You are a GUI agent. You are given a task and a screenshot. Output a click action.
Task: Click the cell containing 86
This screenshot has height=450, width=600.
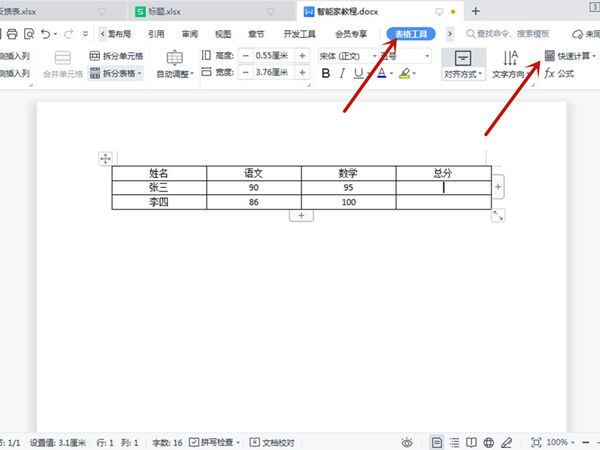click(x=254, y=202)
